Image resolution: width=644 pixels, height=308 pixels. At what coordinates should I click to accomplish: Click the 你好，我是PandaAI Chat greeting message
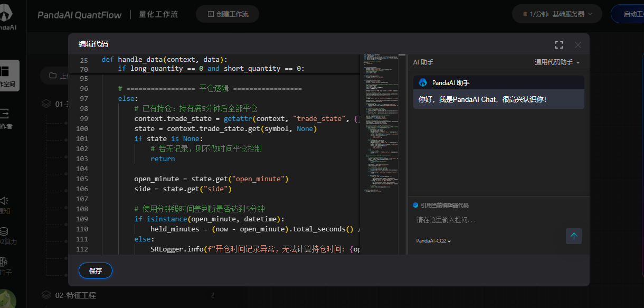pos(482,99)
